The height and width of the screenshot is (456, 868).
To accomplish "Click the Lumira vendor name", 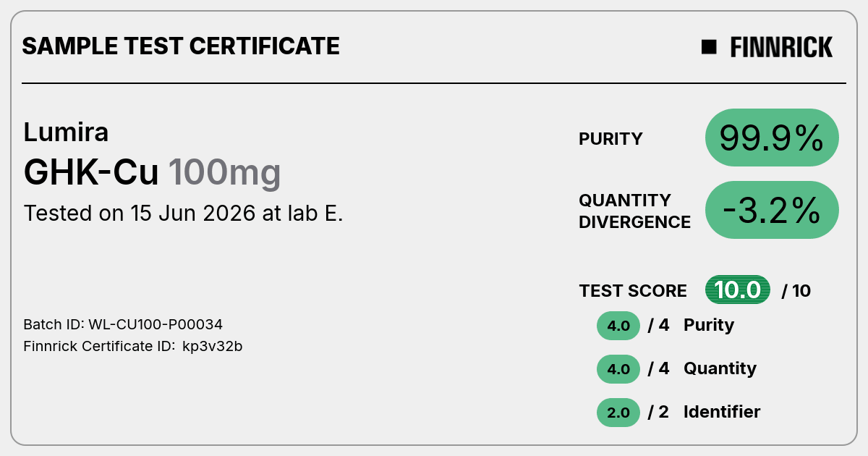I will pos(67,132).
